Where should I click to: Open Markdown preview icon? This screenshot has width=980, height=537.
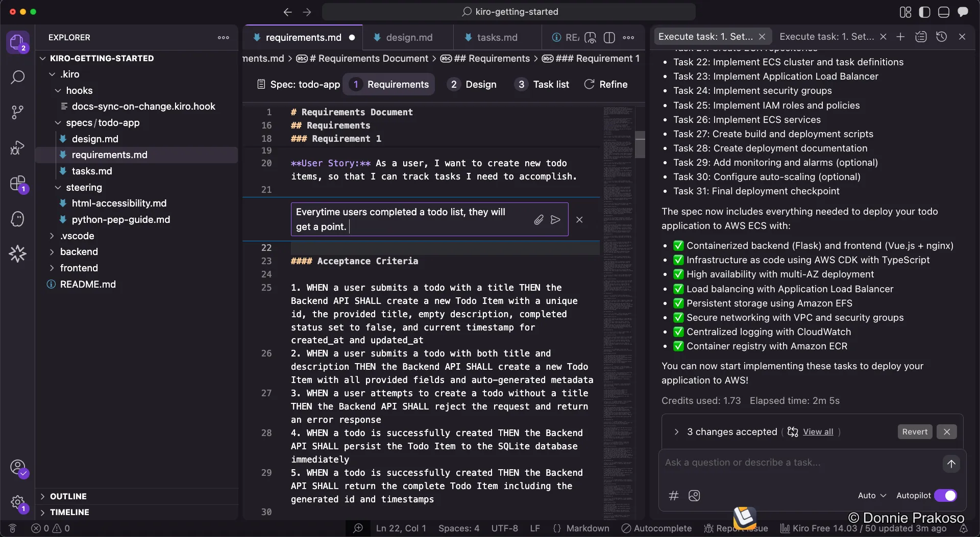591,37
